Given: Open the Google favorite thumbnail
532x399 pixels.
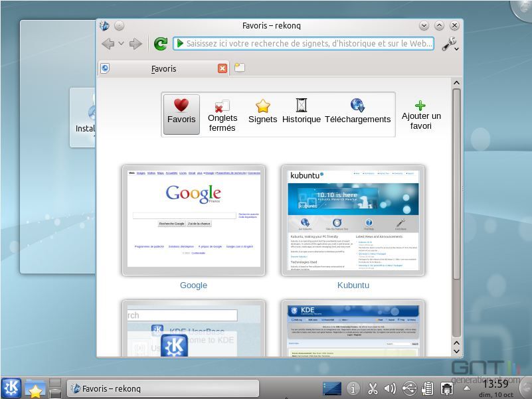Looking at the screenshot, I should [194, 220].
